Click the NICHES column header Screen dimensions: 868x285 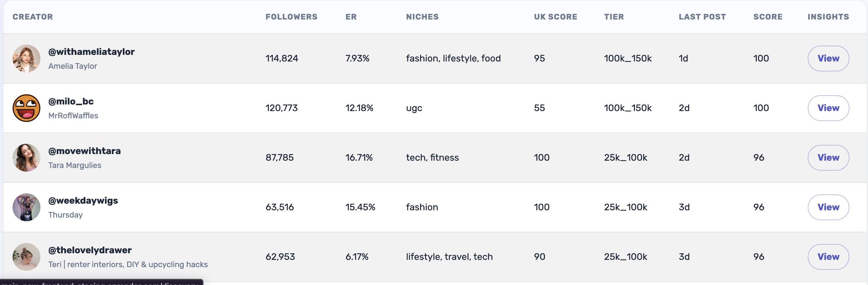[422, 17]
